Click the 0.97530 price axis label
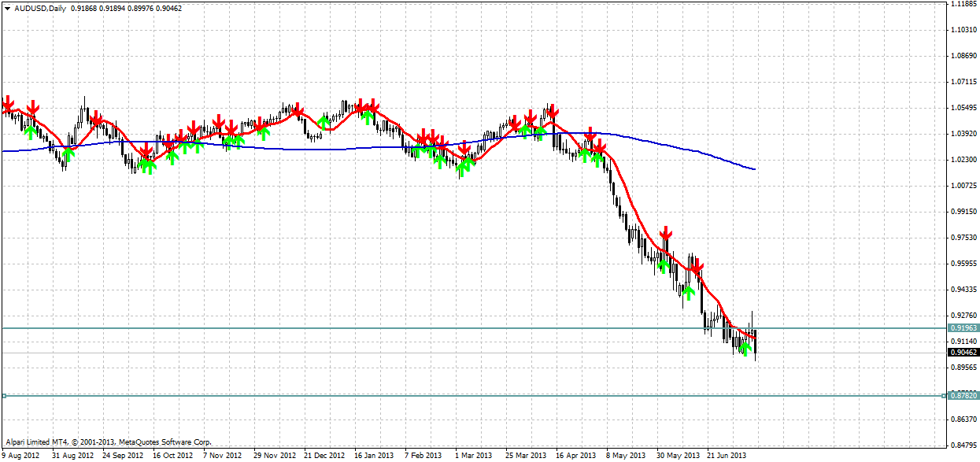980x462 pixels. click(963, 238)
